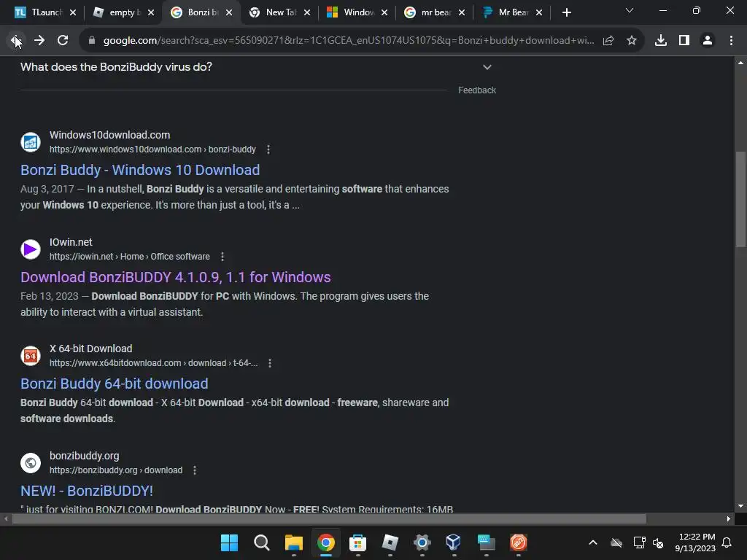Switch to the TLauncher tab

tap(41, 12)
